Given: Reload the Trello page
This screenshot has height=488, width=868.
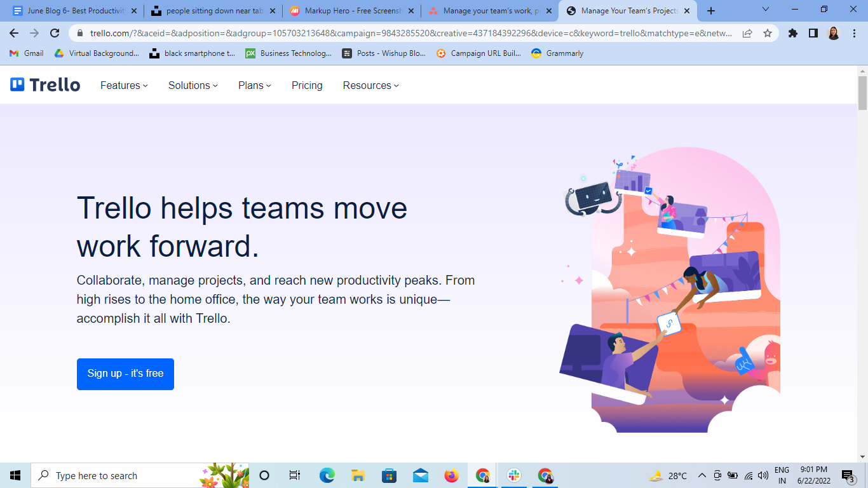Looking at the screenshot, I should [x=55, y=33].
